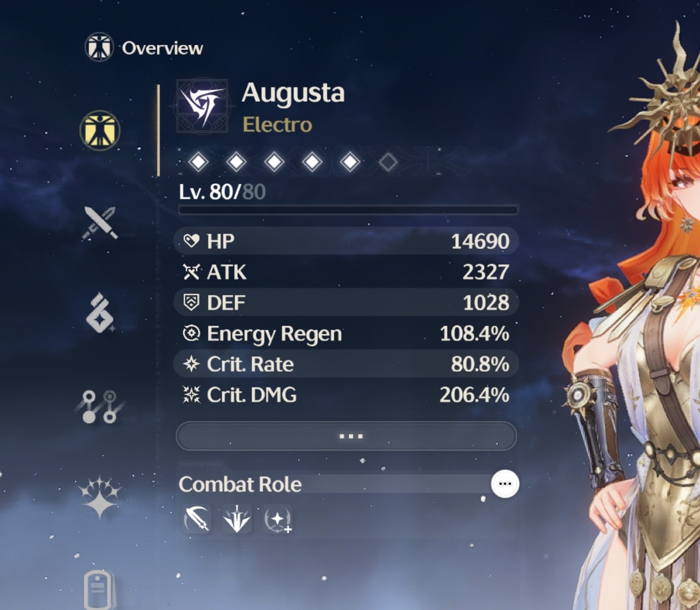Viewport: 700px width, 610px height.
Task: Click the Overview header icon at top
Action: [99, 48]
